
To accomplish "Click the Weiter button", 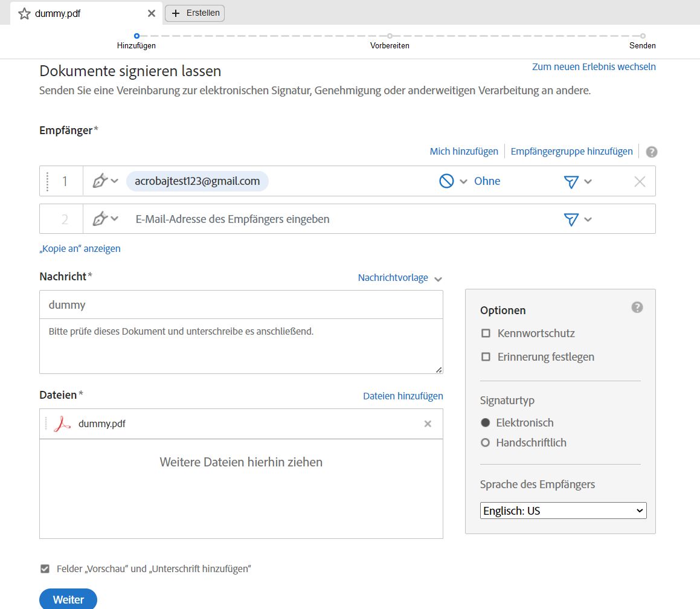I will (x=68, y=599).
